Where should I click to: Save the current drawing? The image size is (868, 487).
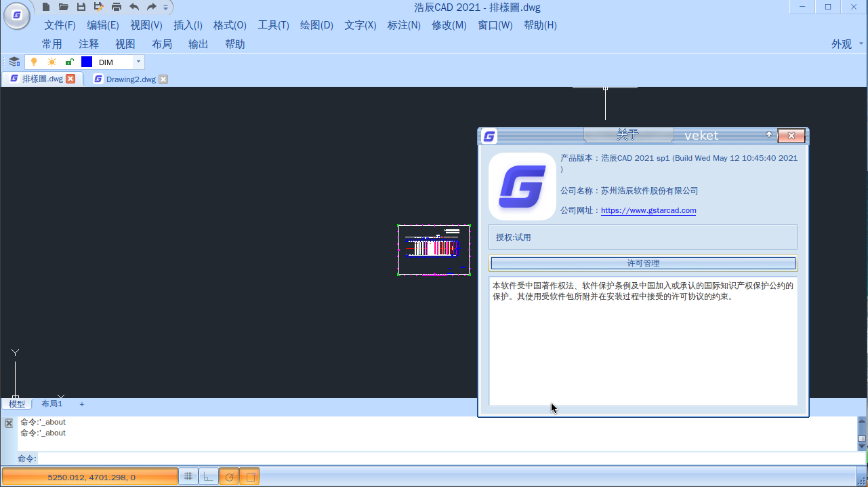click(x=81, y=7)
